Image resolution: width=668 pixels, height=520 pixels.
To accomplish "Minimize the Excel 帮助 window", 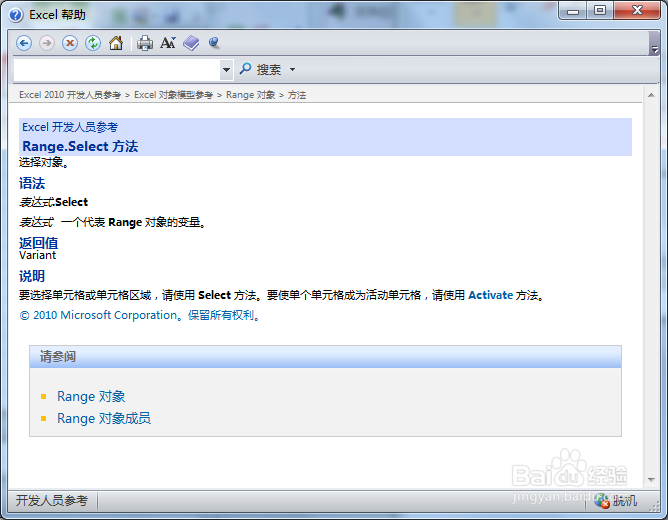I will (x=573, y=11).
